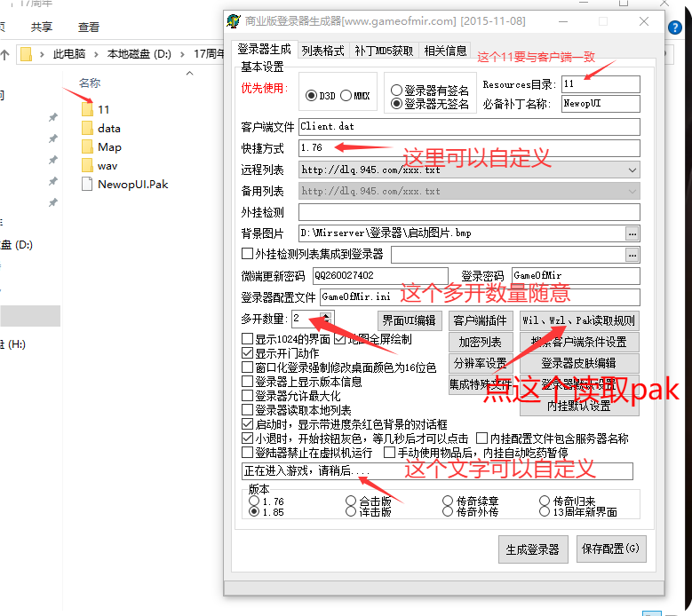Screen dimensions: 692x616
Task: Open the wav folder in Explorer
Action: 99,166
